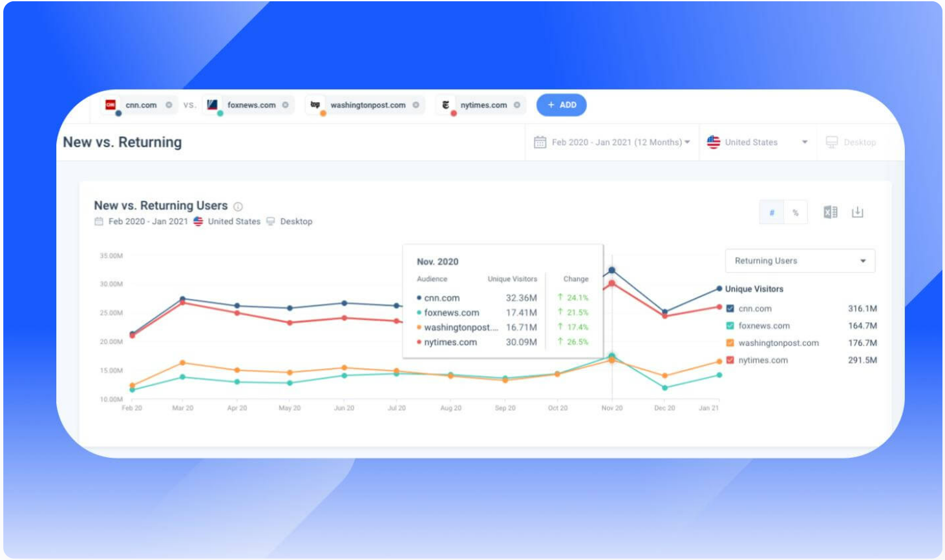Click the 164.7M foxnews.com total value
The image size is (945, 560).
tap(862, 326)
